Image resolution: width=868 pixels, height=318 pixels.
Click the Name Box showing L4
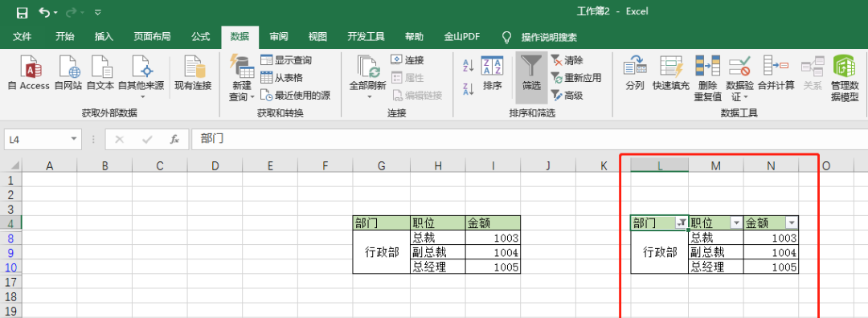pyautogui.click(x=36, y=140)
